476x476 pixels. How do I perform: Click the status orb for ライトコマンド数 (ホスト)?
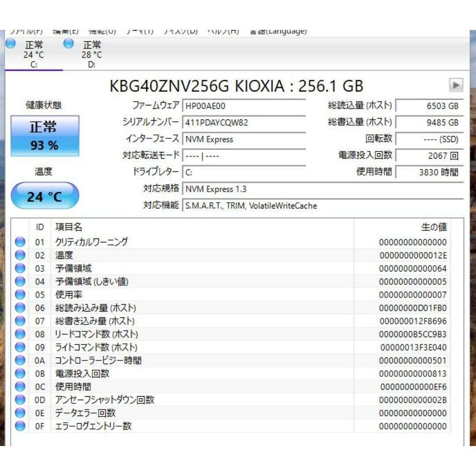point(20,347)
